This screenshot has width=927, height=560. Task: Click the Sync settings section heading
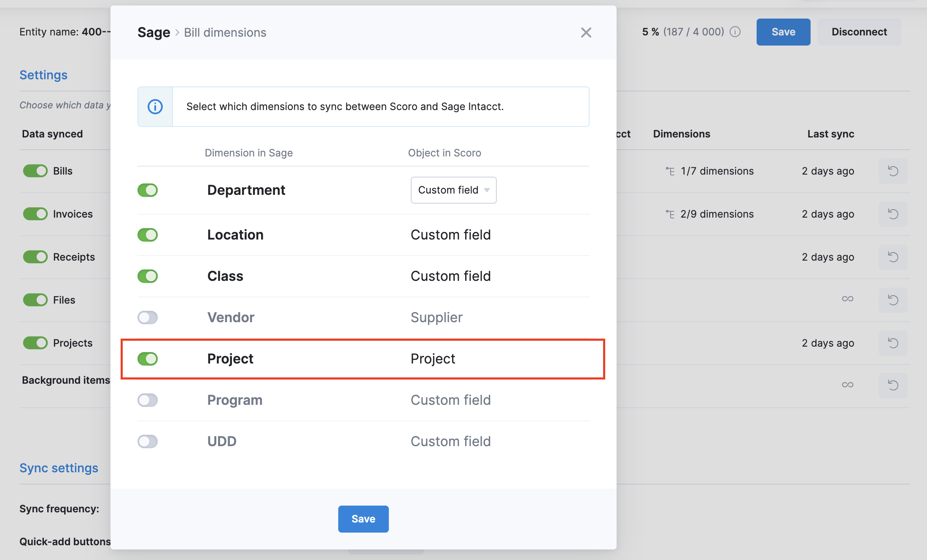coord(59,468)
